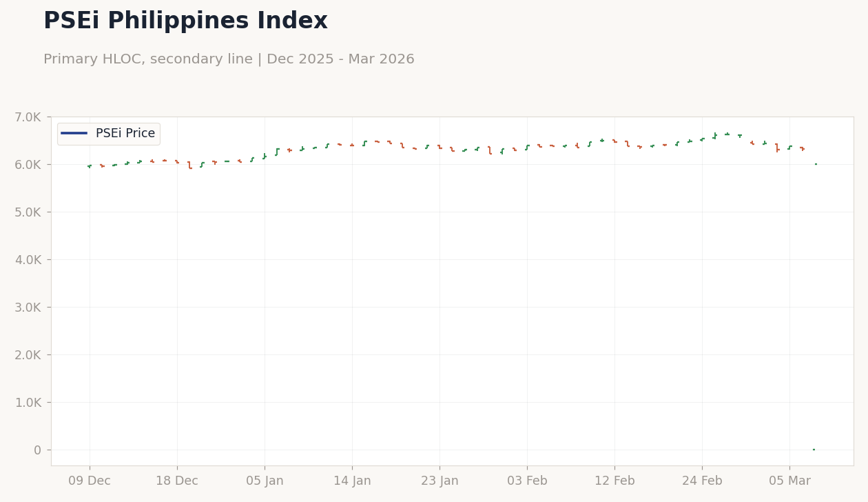Click the first HLOC bar above 09 Dec
This screenshot has width=868, height=502.
click(90, 166)
